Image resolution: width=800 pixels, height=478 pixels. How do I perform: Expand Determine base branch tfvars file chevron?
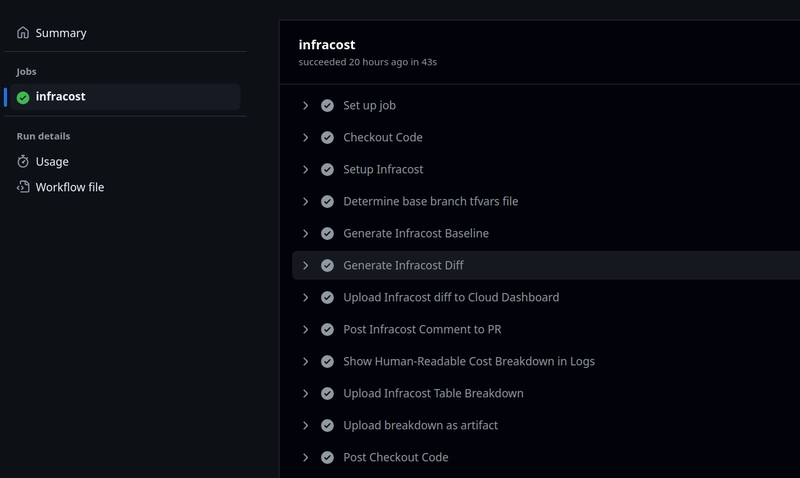305,202
